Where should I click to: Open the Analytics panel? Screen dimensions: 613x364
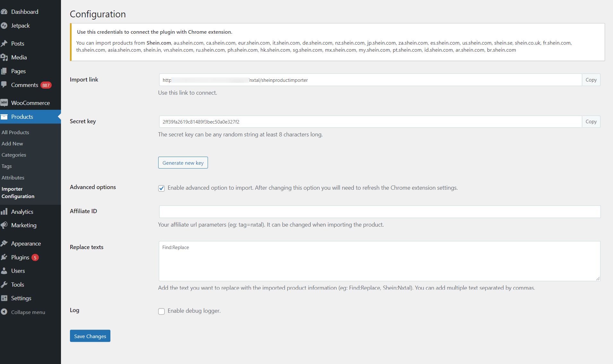pos(22,212)
